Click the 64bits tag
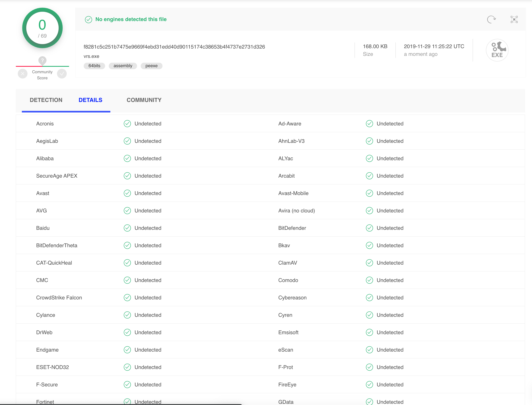 pos(94,66)
